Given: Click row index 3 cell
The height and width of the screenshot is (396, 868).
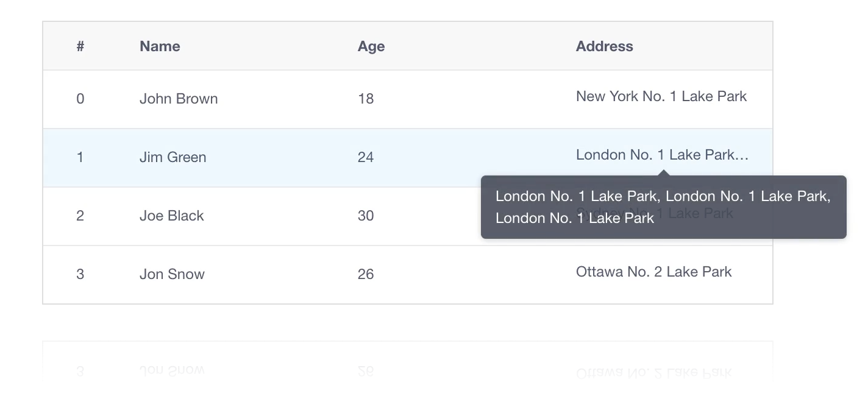Looking at the screenshot, I should pyautogui.click(x=80, y=274).
